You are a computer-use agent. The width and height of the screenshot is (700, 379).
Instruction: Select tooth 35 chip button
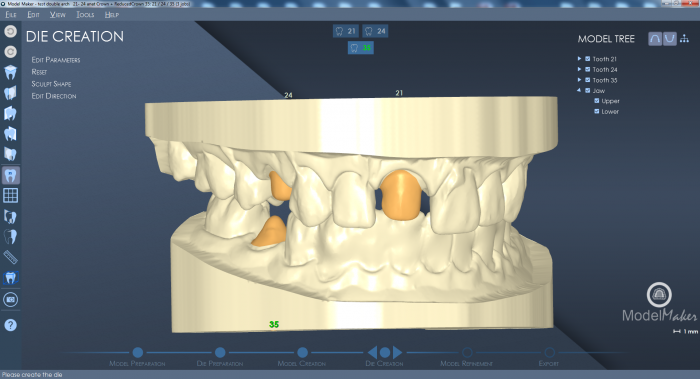[361, 48]
